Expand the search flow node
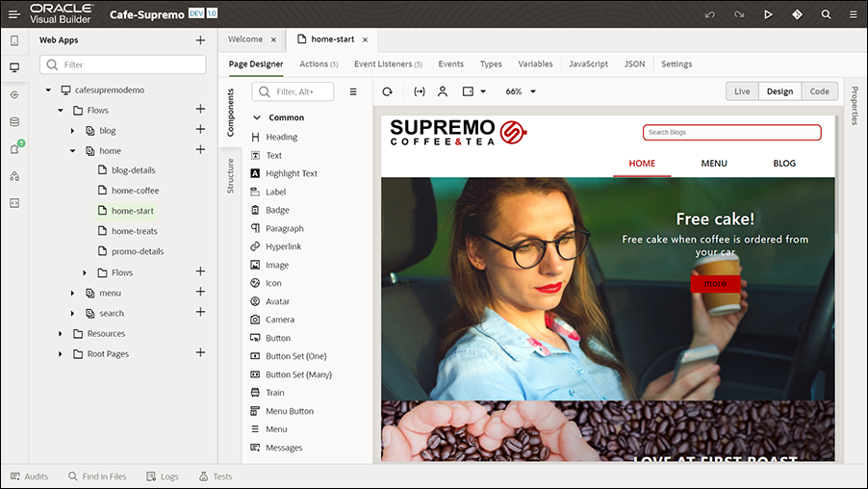Screen dimensions: 868x489 72,314
